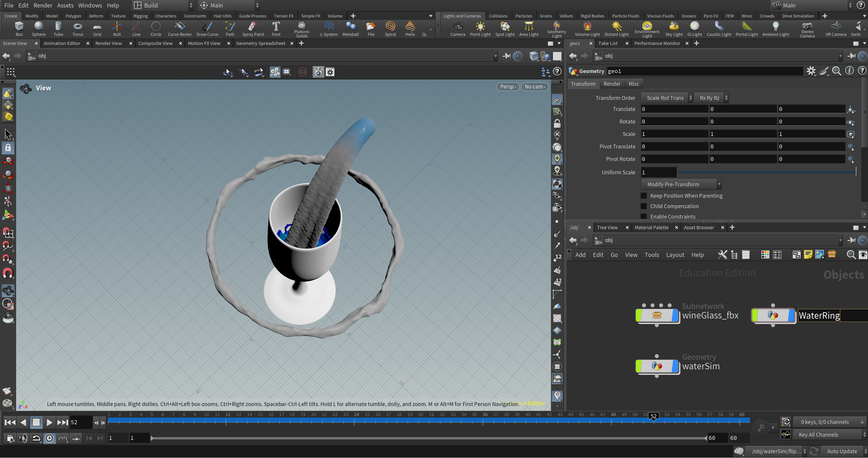Enable Keep Position When Parenting
The image size is (868, 458).
pos(644,196)
